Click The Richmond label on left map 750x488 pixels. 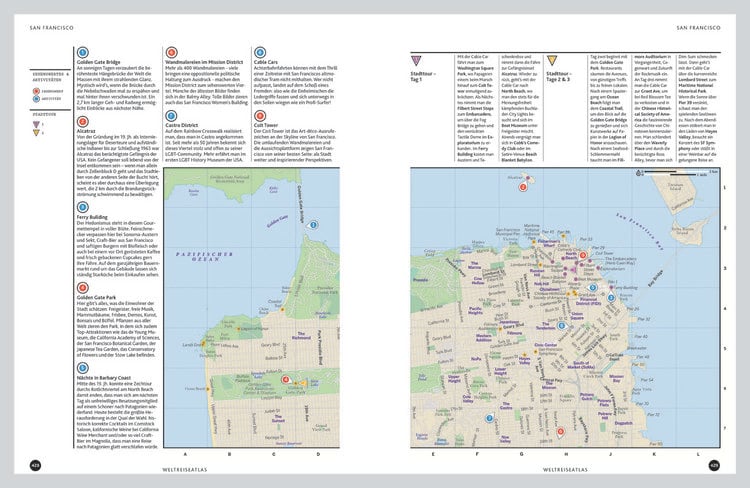click(x=301, y=335)
